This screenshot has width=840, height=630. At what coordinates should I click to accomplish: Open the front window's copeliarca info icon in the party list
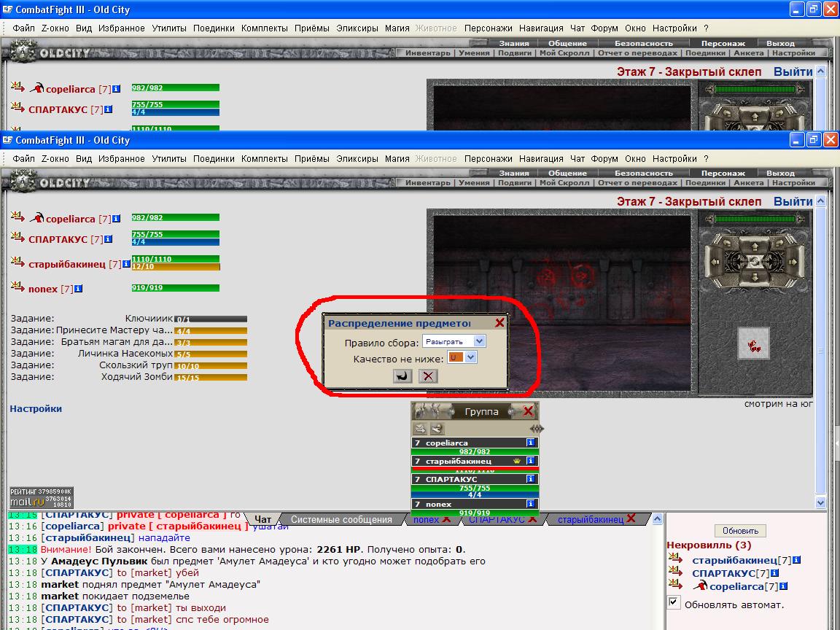point(116,219)
